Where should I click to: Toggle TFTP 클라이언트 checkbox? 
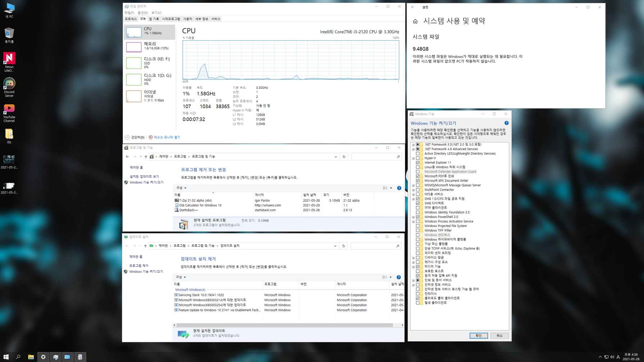click(x=418, y=208)
